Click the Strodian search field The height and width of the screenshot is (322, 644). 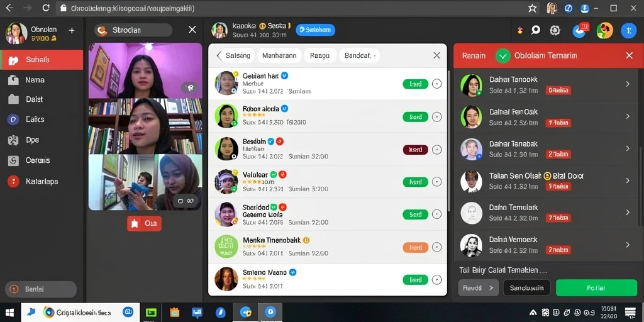click(x=133, y=30)
